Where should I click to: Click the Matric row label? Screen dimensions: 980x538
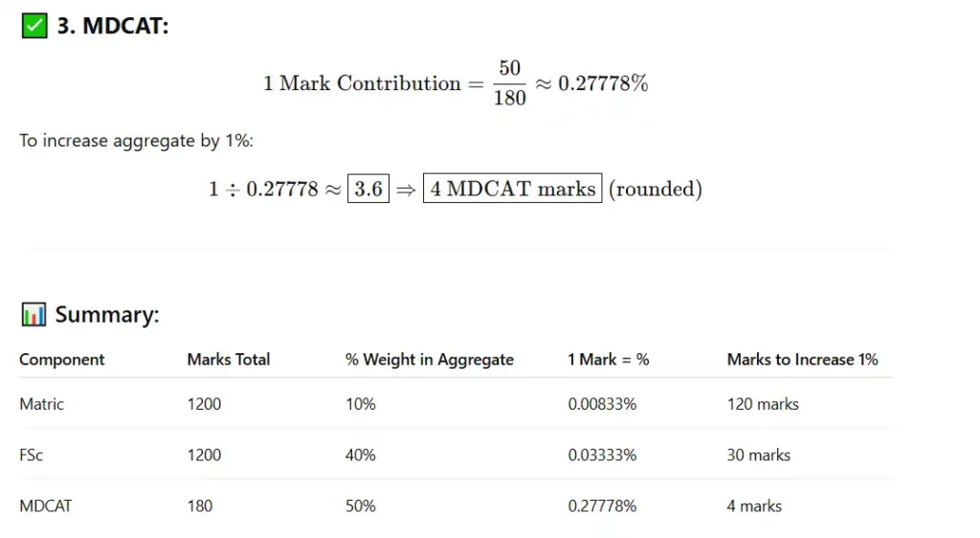(42, 404)
